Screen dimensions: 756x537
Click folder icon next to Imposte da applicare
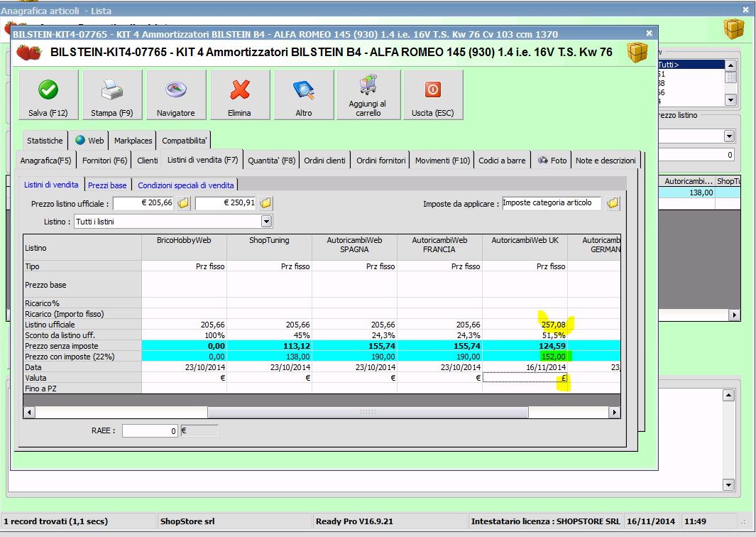pos(613,204)
